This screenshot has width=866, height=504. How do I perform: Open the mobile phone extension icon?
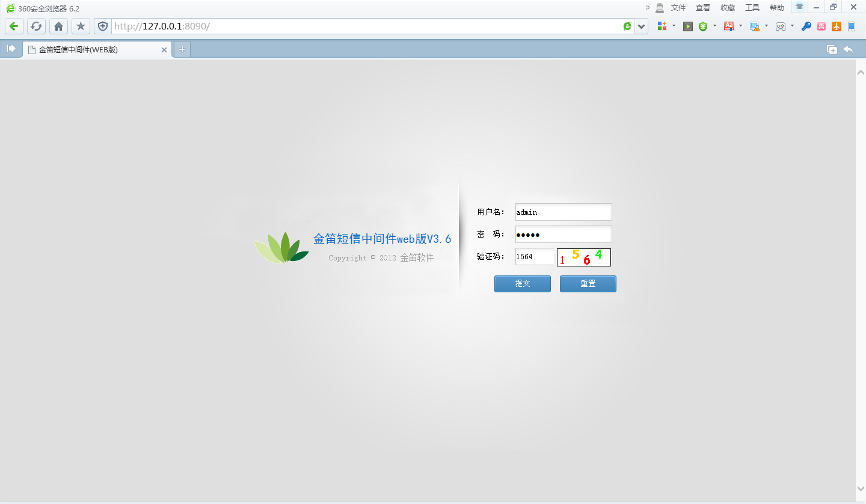click(x=852, y=26)
